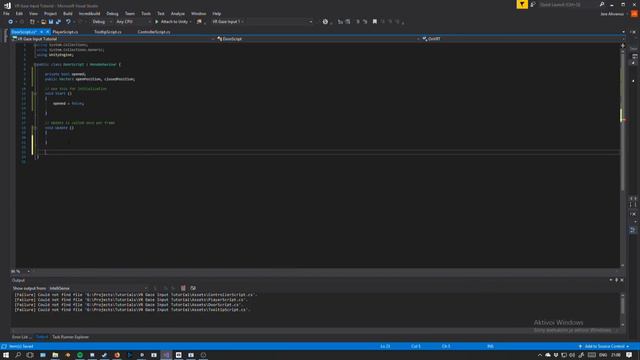Click the editor split-window handle above scrollbar
The image size is (640, 360).
tap(622, 45)
